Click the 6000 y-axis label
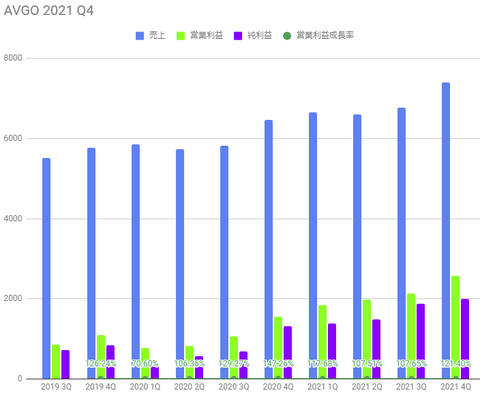 pos(13,138)
